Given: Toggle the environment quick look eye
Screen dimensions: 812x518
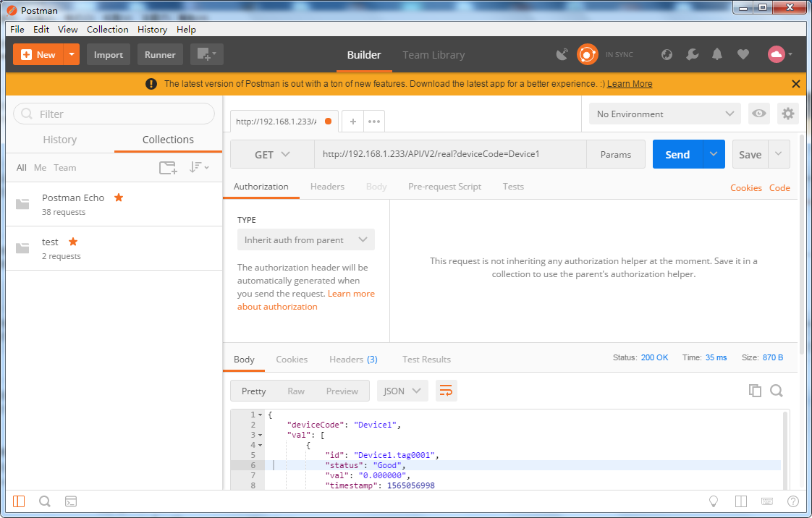Looking at the screenshot, I should point(758,114).
